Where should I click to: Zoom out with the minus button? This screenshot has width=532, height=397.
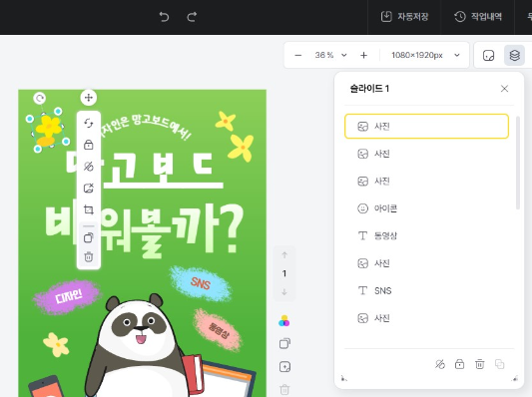click(298, 55)
